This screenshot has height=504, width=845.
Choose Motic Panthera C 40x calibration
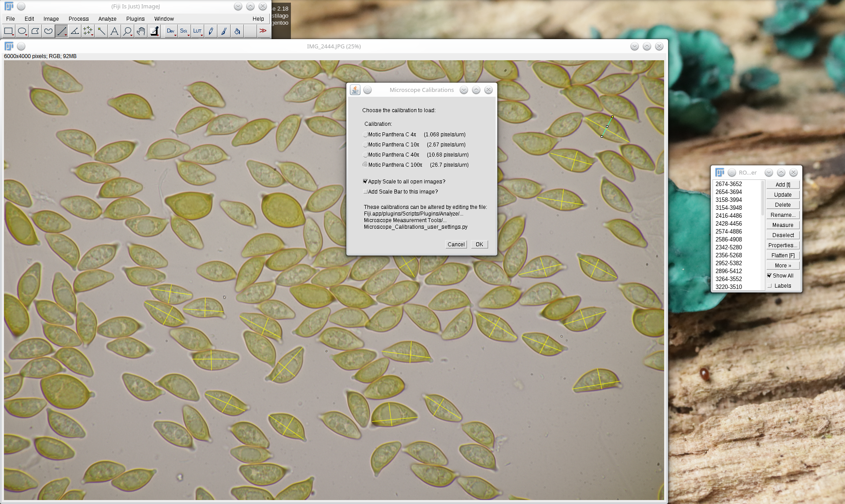(365, 155)
